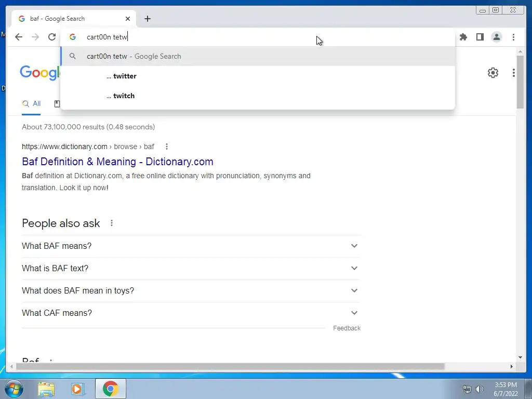Open Chrome's three-dot menu
This screenshot has width=532, height=399.
click(x=513, y=37)
